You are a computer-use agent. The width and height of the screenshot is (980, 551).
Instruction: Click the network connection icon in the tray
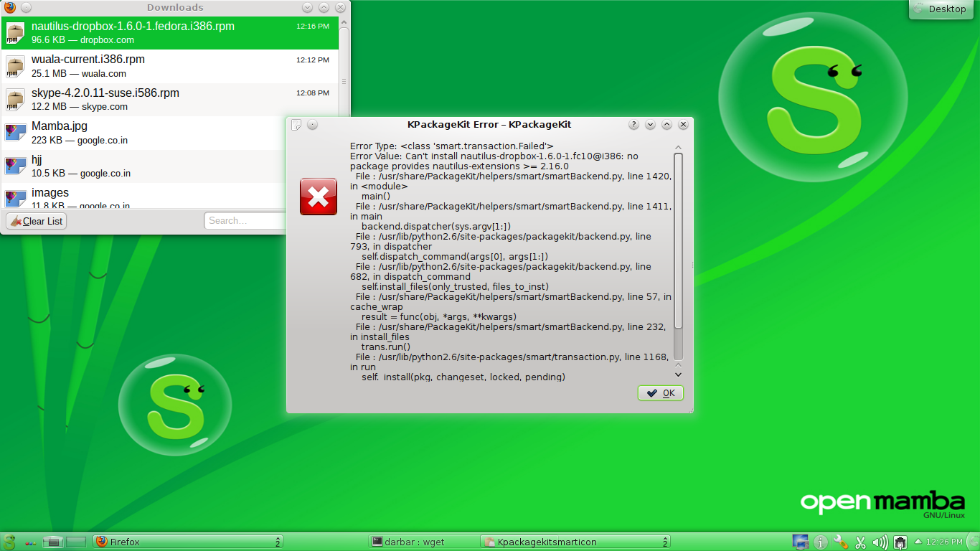point(899,543)
